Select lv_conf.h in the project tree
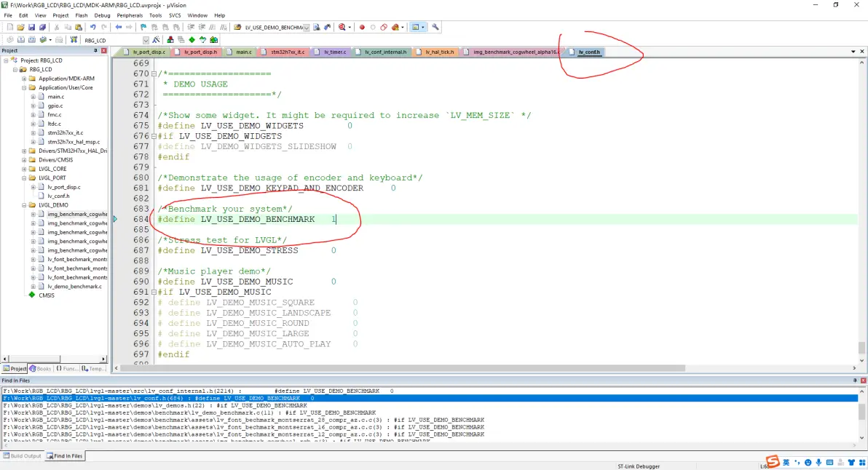The height and width of the screenshot is (470, 868). (x=58, y=196)
